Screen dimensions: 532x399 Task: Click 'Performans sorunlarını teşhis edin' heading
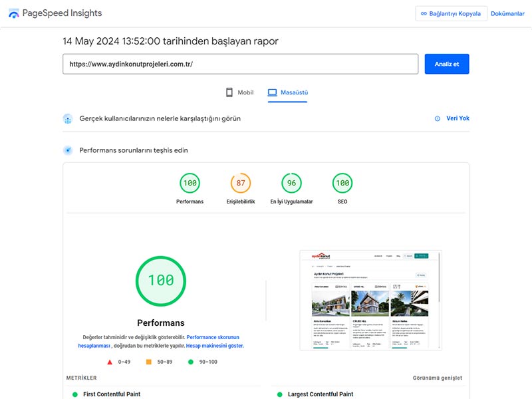(134, 150)
